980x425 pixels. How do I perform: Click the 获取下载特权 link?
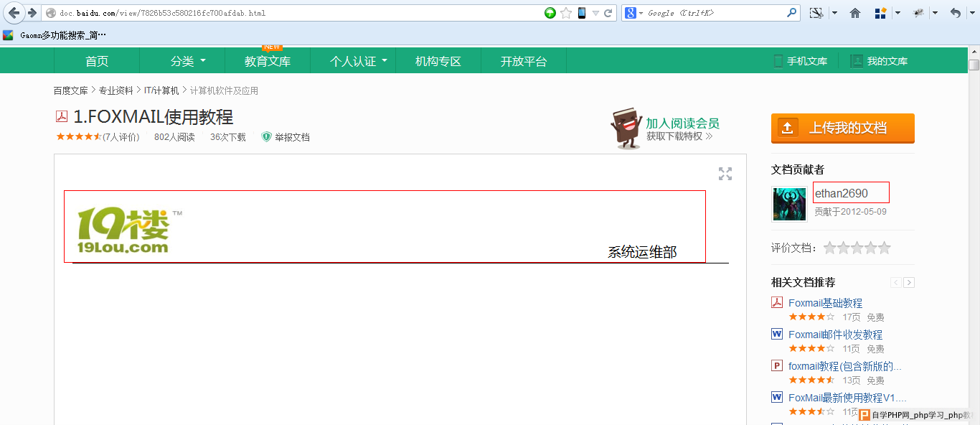point(679,136)
